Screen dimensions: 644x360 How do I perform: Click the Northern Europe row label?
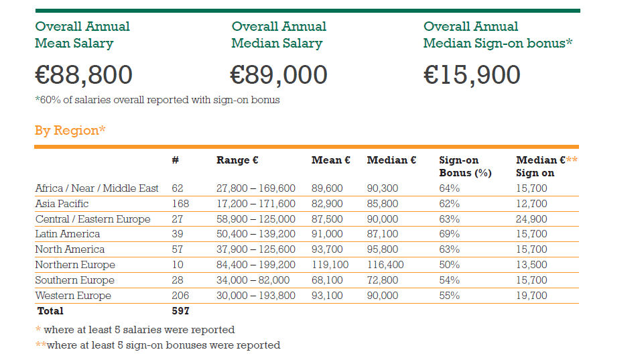pos(75,265)
